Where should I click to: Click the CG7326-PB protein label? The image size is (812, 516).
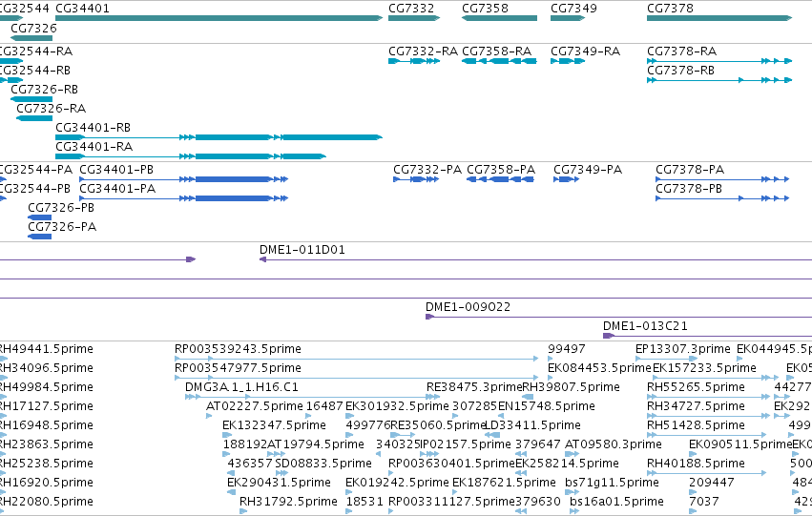coord(61,208)
